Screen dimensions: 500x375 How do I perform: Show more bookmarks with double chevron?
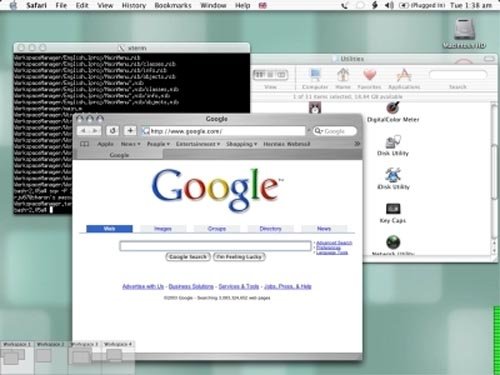(357, 144)
